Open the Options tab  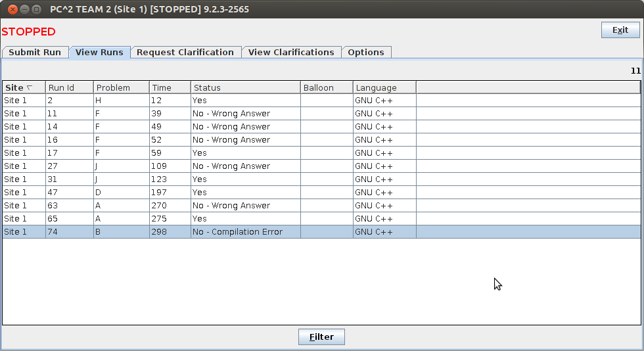(x=366, y=53)
